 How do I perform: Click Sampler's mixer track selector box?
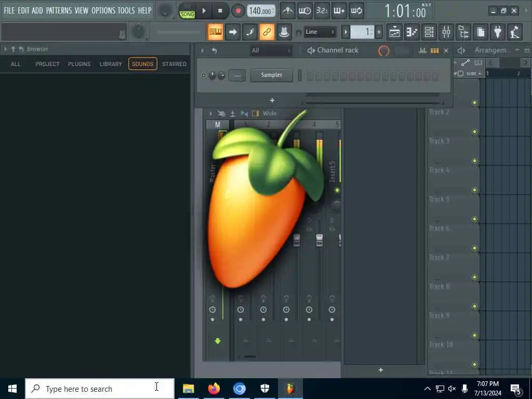[x=237, y=75]
